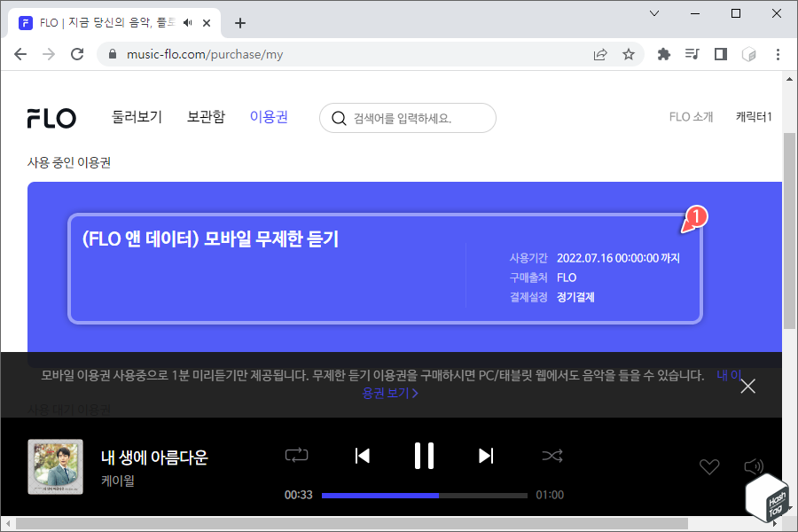Toggle repeat mode in the player
The image size is (798, 532).
click(296, 456)
